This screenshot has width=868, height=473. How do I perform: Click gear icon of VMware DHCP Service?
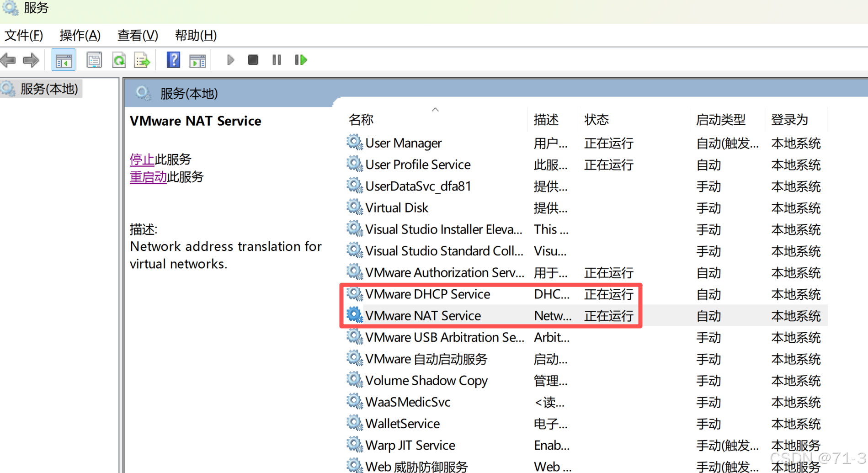(x=354, y=294)
